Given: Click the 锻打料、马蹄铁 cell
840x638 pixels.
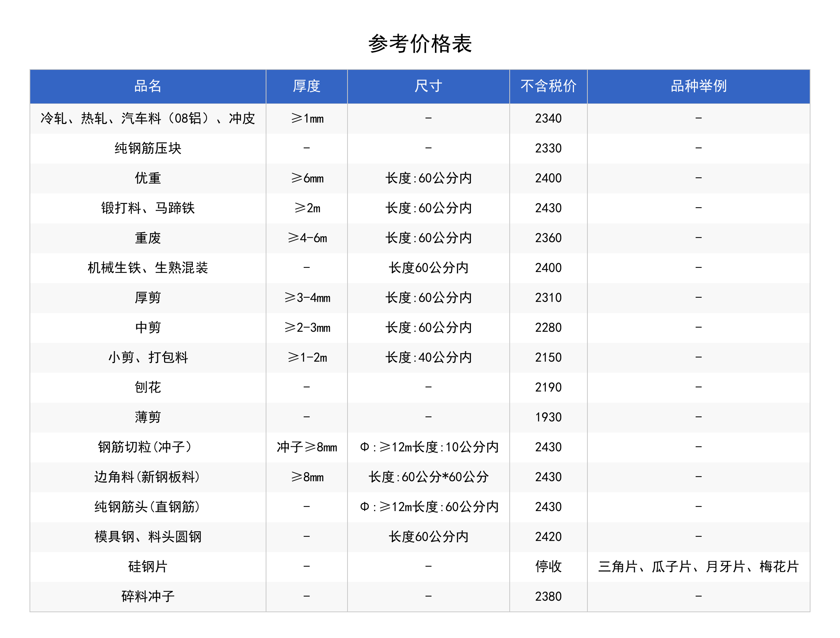Looking at the screenshot, I should click(x=148, y=208).
